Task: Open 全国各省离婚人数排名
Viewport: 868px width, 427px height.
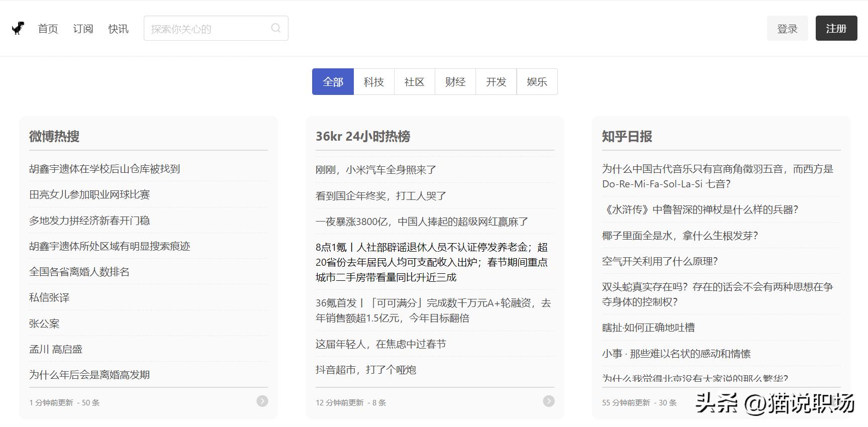Action: coord(79,272)
